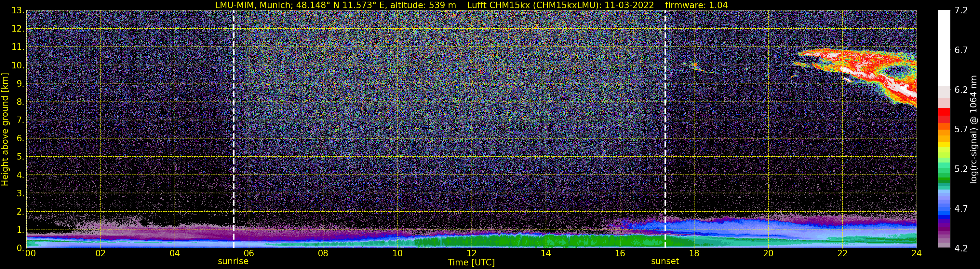Click the "13." height axis tick label

[x=18, y=11]
